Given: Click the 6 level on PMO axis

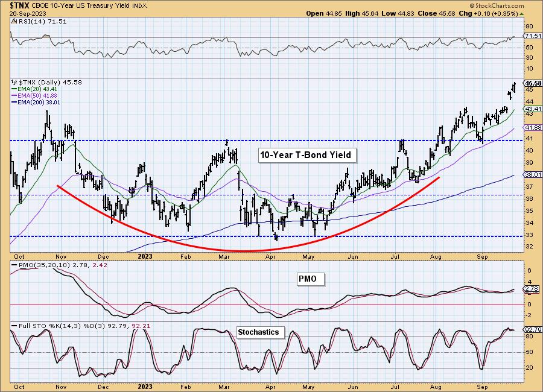Looking at the screenshot, I should click(x=530, y=271).
